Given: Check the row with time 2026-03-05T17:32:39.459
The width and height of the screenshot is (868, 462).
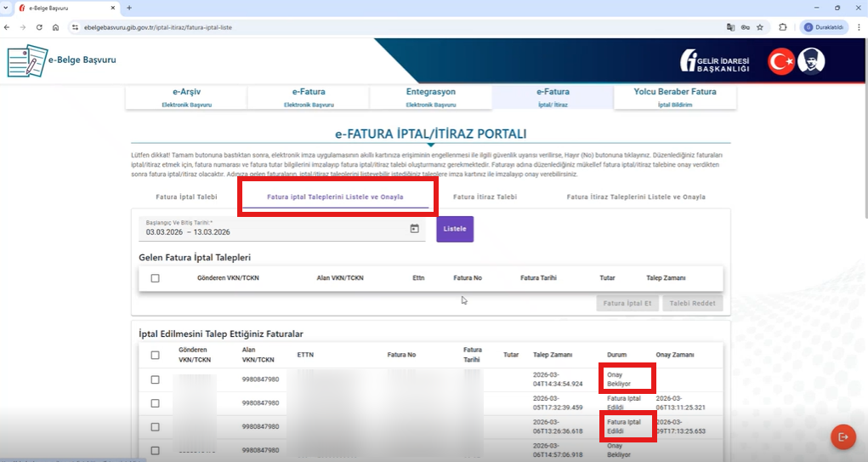Looking at the screenshot, I should pos(155,403).
